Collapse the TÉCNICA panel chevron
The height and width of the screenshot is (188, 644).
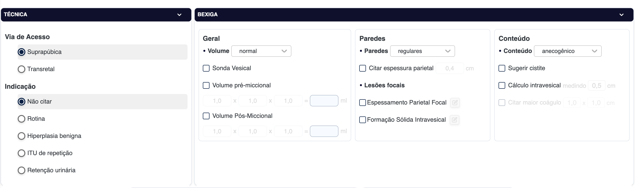pos(179,15)
